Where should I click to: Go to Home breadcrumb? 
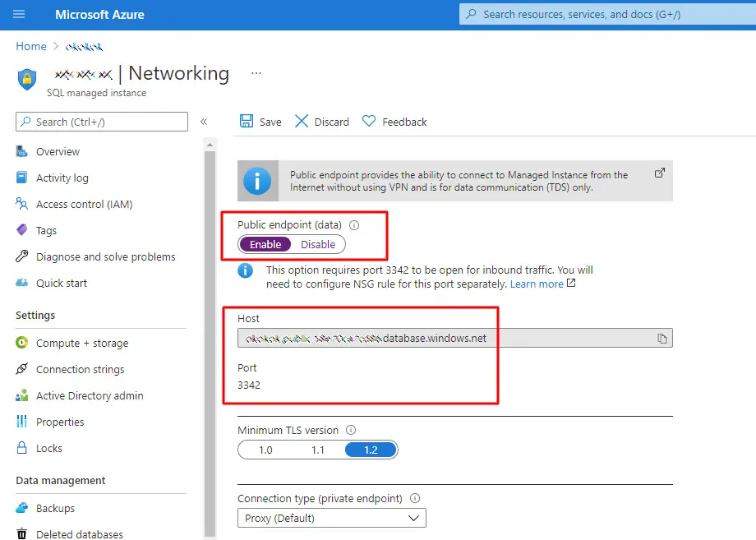pyautogui.click(x=31, y=46)
